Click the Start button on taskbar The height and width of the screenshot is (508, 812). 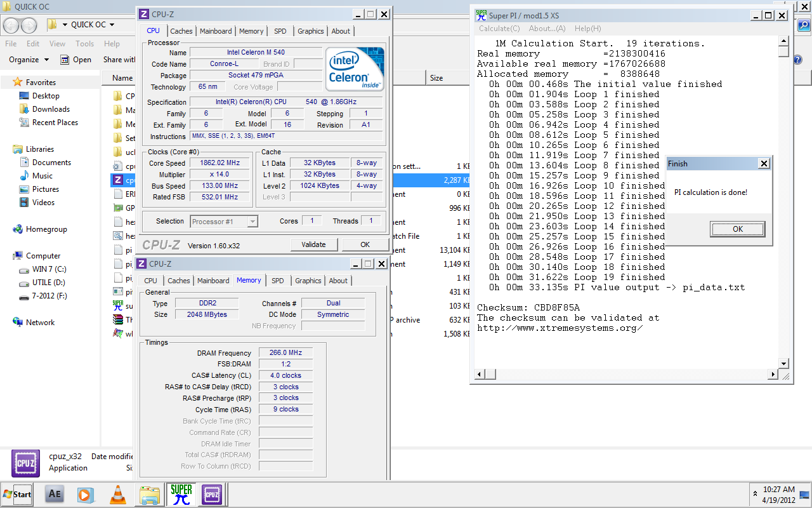17,494
